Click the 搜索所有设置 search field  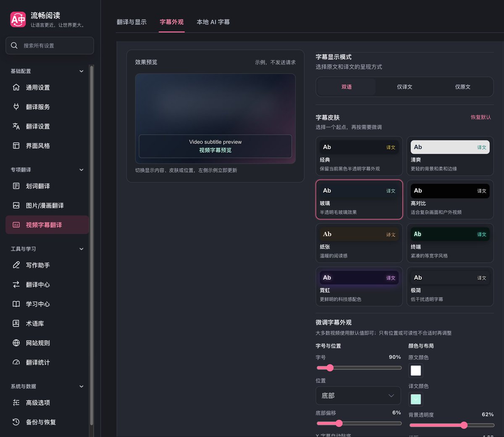pos(50,45)
